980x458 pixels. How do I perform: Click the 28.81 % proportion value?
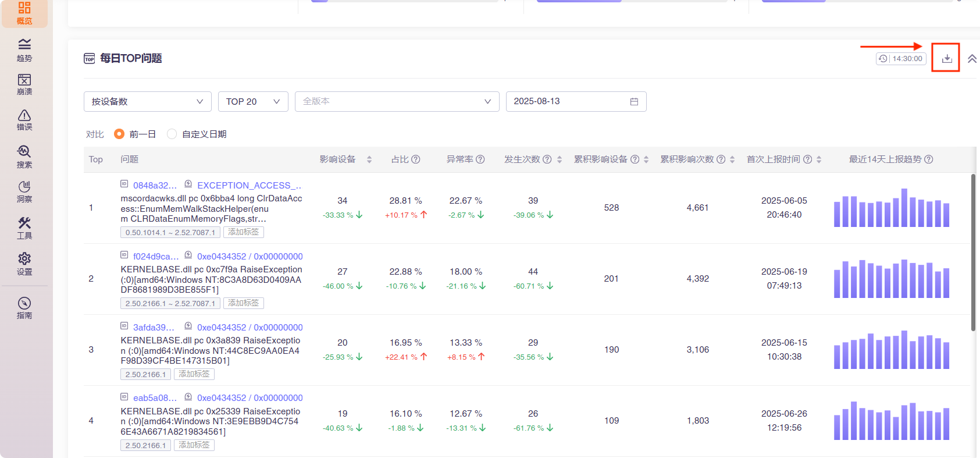click(x=405, y=201)
